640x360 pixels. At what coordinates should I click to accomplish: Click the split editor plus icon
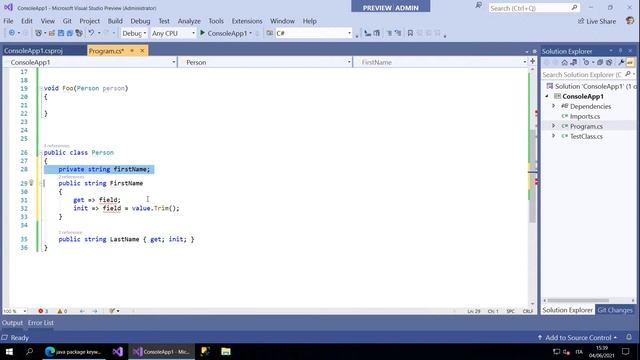click(532, 62)
